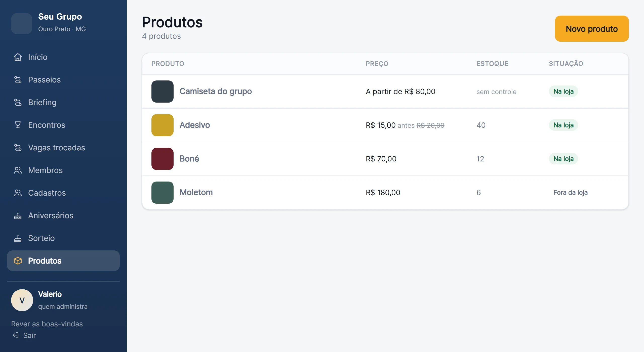Click the Sair link text
Screen dimensions: 644x352
[29, 335]
